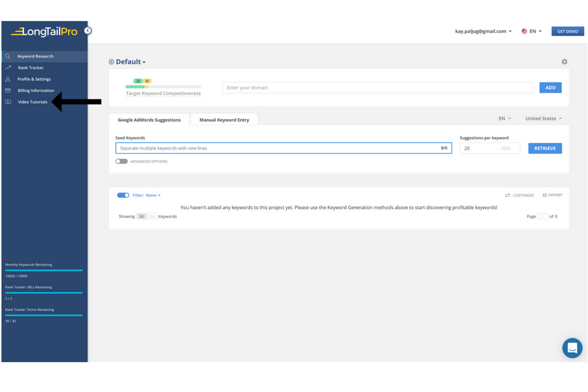This screenshot has height=392, width=588.
Task: Click the RETRIEVE button
Action: [x=545, y=148]
